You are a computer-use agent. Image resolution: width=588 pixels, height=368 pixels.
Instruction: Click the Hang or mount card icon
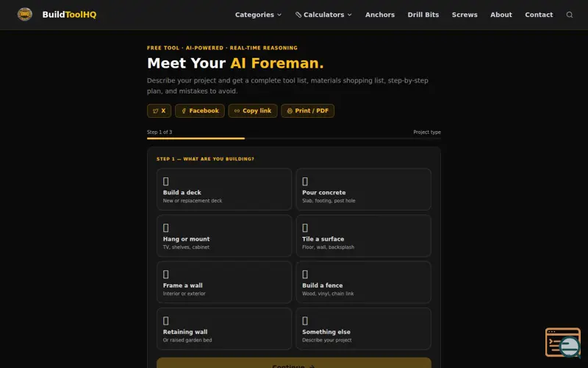click(166, 228)
